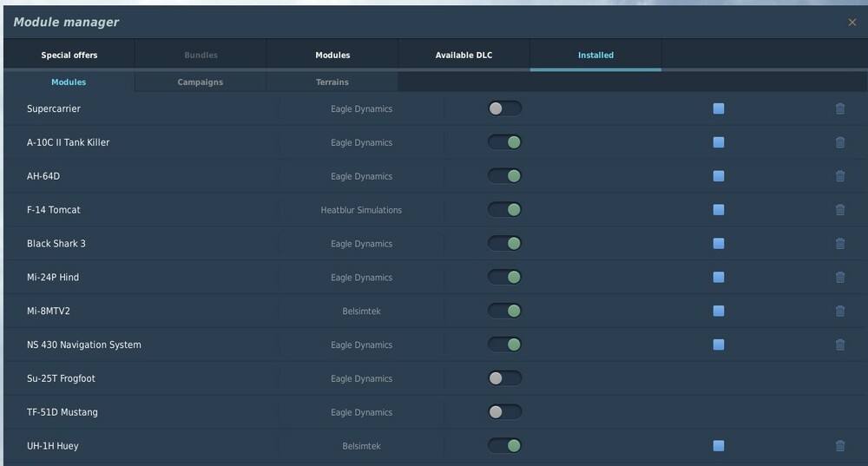Click the A-10C II Tank Killer name
The image size is (868, 466).
pos(68,142)
